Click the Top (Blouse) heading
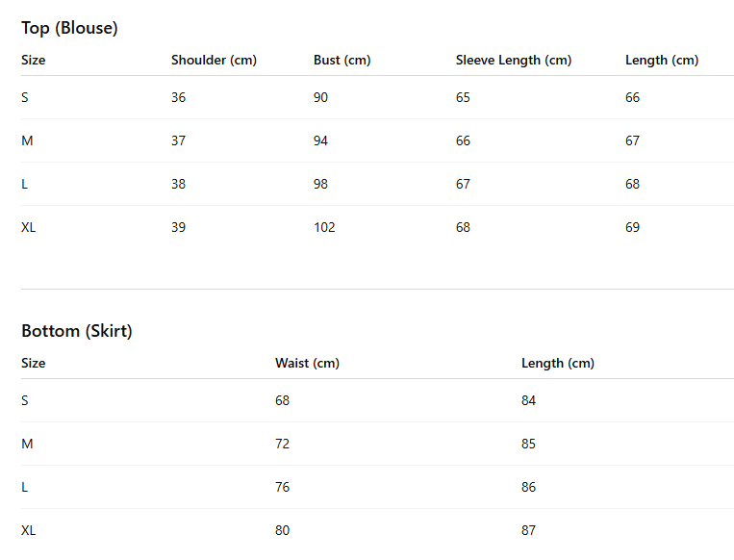Image resolution: width=734 pixels, height=560 pixels. pos(69,28)
